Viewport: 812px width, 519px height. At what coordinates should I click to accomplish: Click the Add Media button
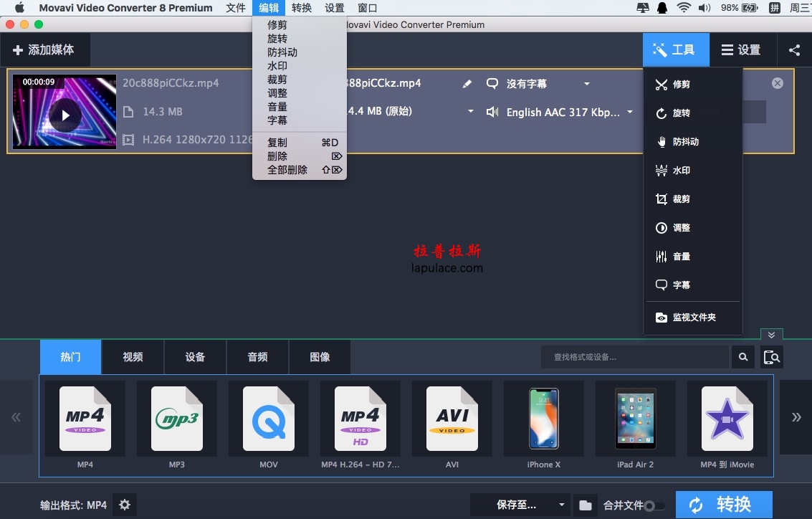(x=44, y=50)
